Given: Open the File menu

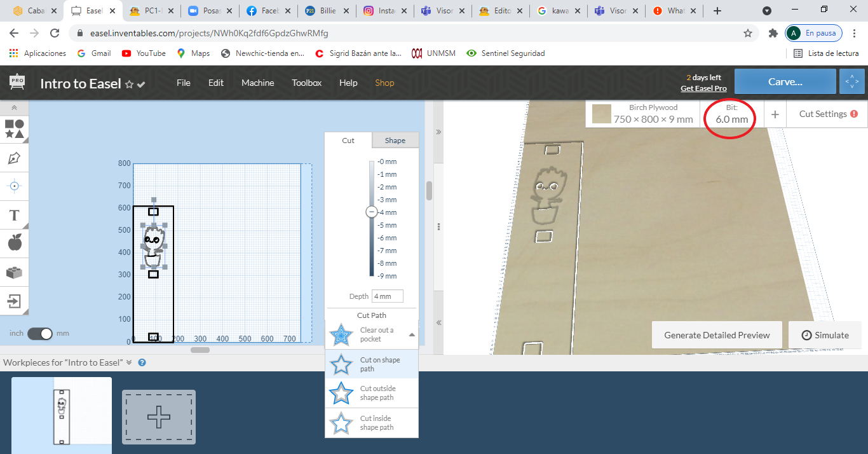Looking at the screenshot, I should 184,83.
